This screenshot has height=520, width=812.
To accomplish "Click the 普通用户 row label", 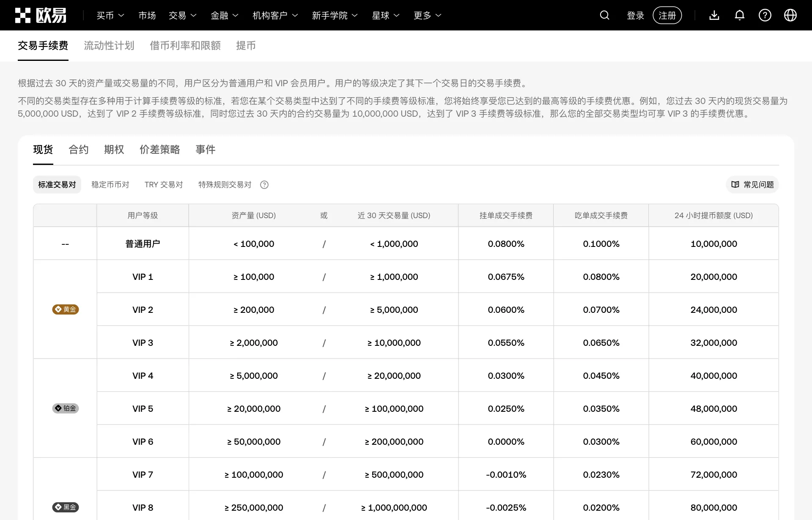I will (x=143, y=244).
